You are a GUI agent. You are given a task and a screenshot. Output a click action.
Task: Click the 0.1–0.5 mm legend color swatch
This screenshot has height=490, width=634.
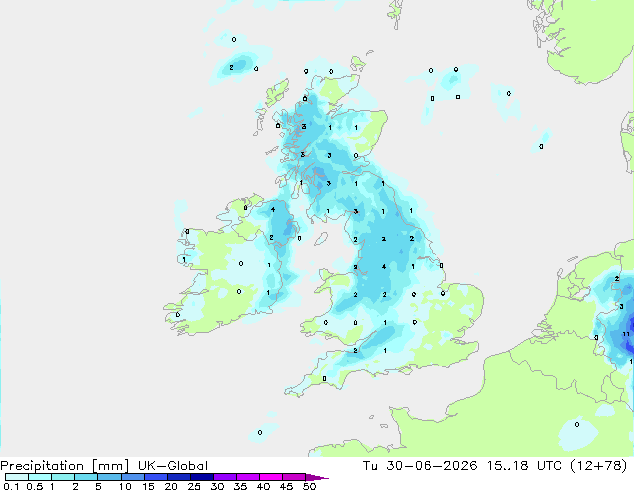coord(17,477)
